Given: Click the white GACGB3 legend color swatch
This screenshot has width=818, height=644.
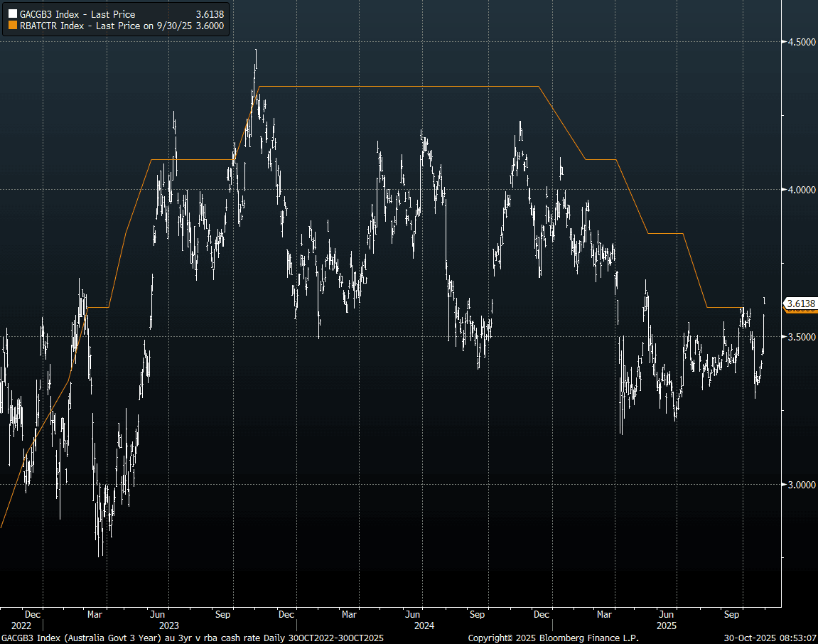Looking at the screenshot, I should tap(12, 14).
